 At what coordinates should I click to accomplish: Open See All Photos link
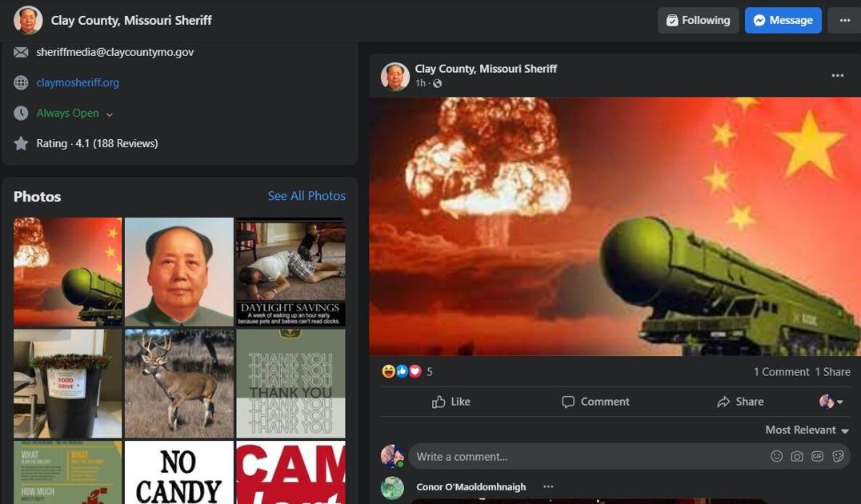(306, 196)
